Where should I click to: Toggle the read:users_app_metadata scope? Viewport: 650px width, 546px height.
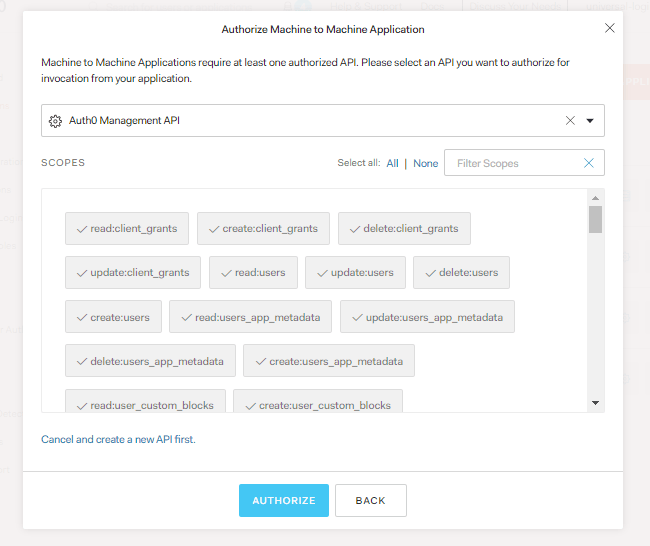coord(250,317)
